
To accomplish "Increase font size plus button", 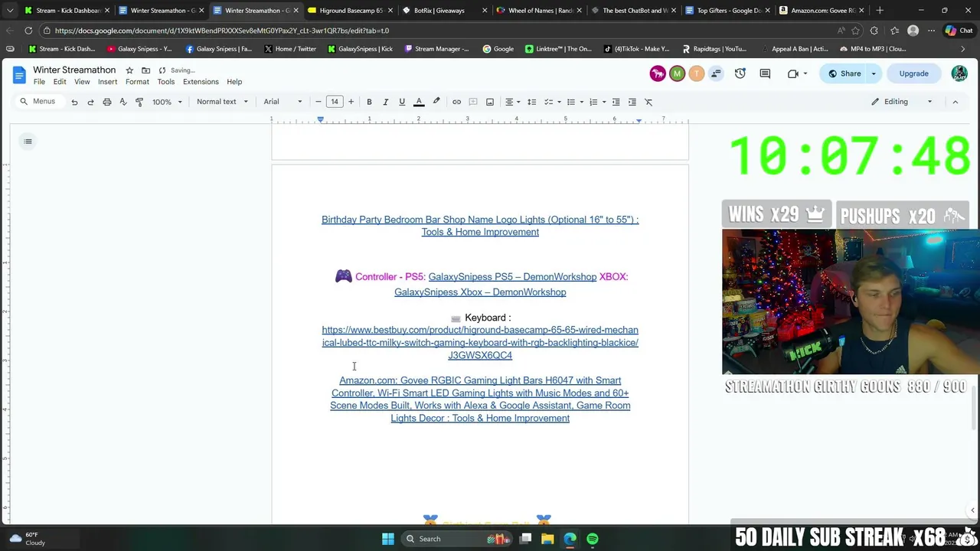I will pyautogui.click(x=351, y=102).
